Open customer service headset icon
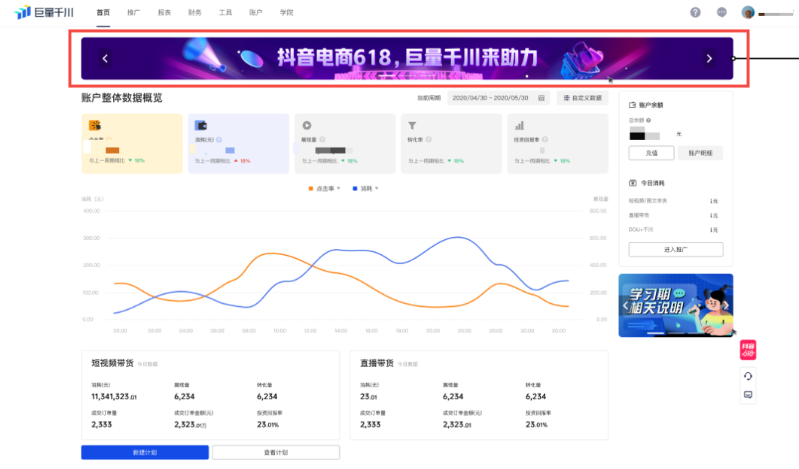The image size is (799, 469). (x=748, y=376)
